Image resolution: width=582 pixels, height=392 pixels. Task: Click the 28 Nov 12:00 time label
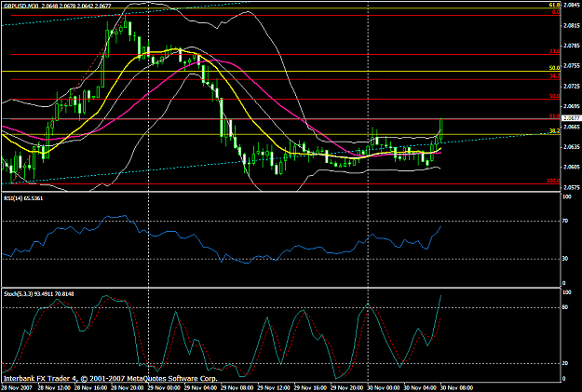pos(53,388)
